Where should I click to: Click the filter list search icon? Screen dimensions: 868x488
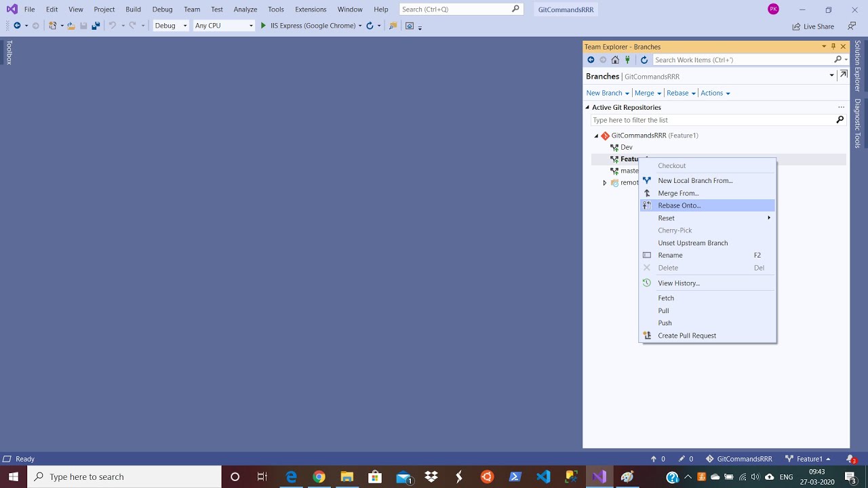click(840, 120)
